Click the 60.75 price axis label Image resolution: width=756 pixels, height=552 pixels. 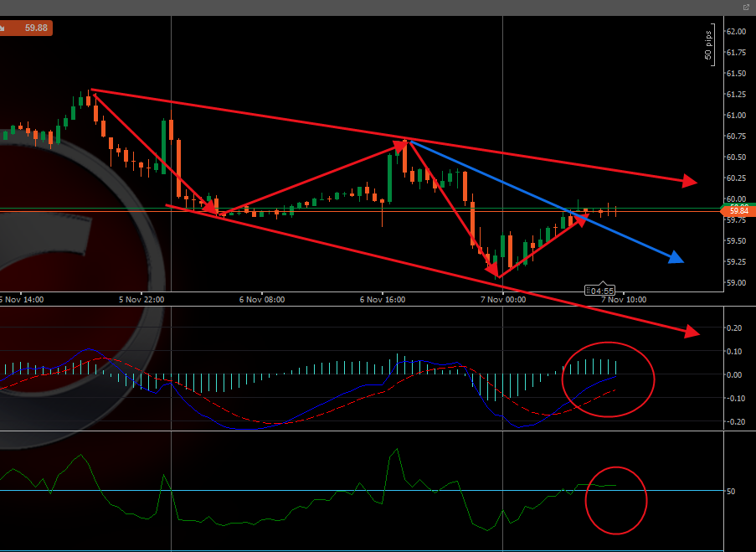coord(736,136)
